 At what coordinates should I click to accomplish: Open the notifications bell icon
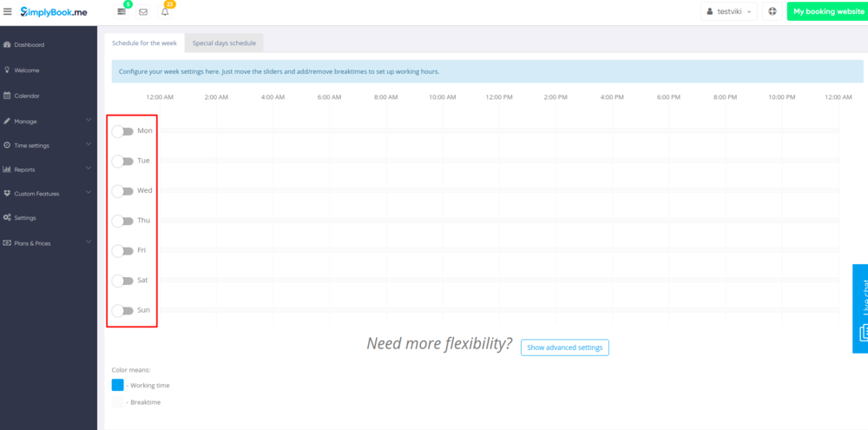pos(165,11)
